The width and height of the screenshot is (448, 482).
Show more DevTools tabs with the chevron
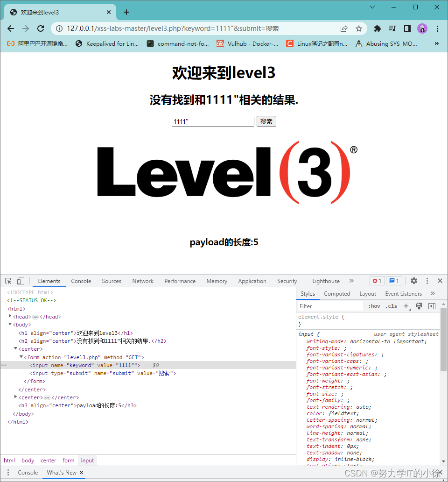tap(351, 281)
